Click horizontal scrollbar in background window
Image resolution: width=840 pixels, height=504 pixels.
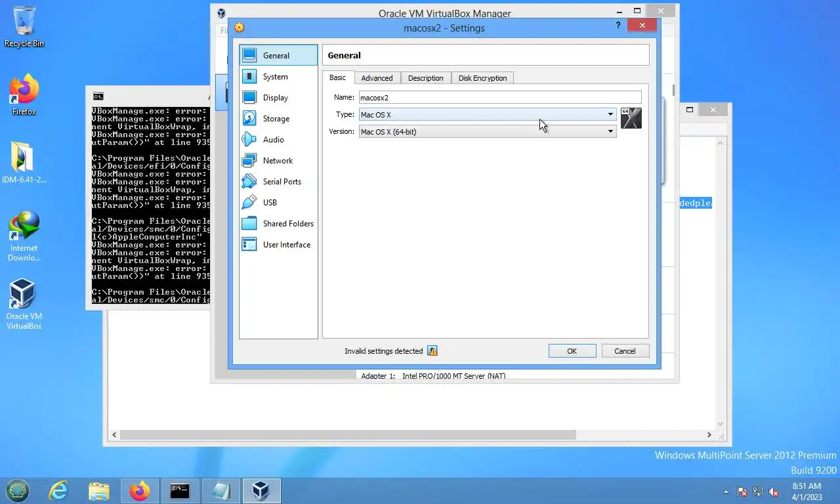click(x=348, y=435)
